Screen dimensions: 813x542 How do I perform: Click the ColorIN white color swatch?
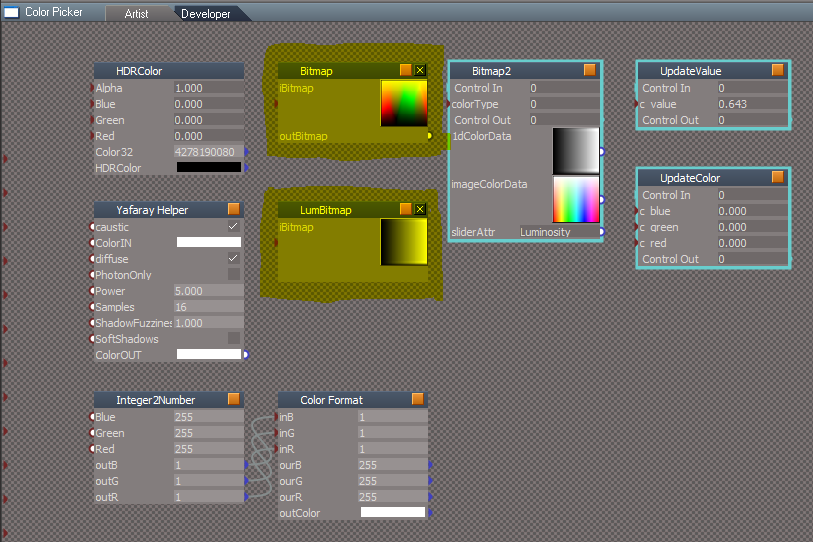point(209,242)
